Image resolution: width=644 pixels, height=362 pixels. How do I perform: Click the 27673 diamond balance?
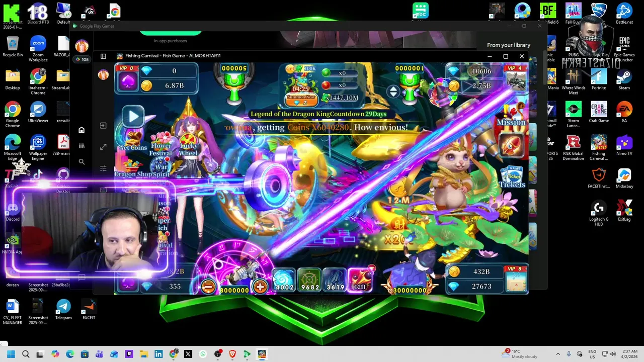click(474, 286)
